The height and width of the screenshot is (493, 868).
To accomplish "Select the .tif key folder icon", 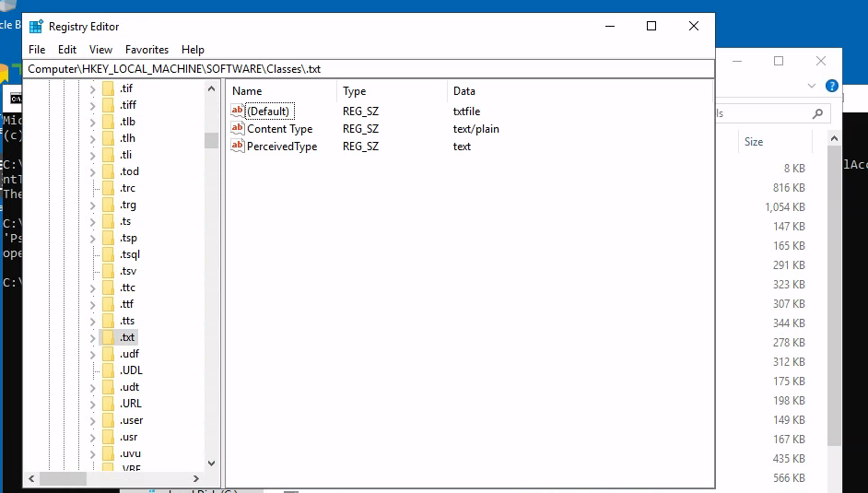I will tap(109, 88).
